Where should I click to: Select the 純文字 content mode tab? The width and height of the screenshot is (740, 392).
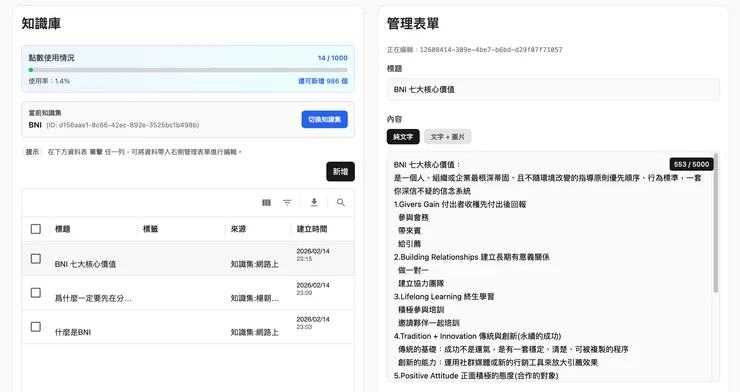(403, 137)
